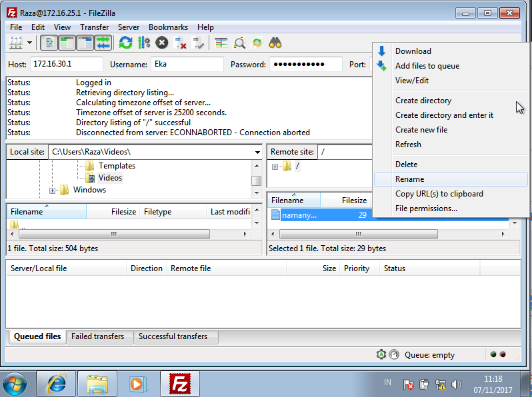Open the Help menu
The height and width of the screenshot is (397, 532).
tap(205, 27)
